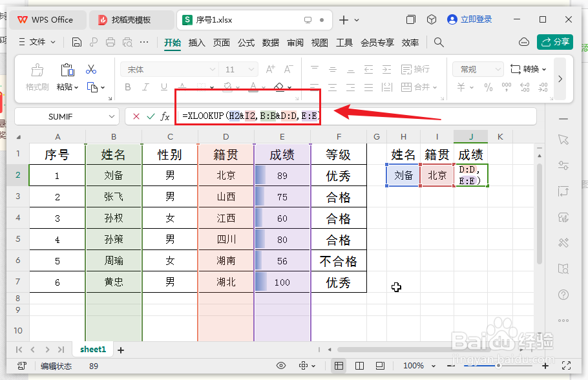
Task: Cancel formula entry with the red X icon
Action: click(x=136, y=116)
